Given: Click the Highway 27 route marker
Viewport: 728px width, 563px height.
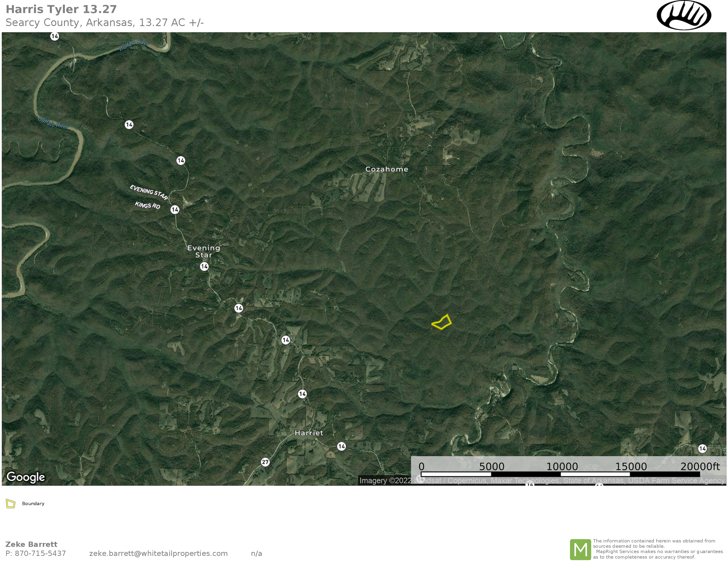Looking at the screenshot, I should click(x=265, y=462).
